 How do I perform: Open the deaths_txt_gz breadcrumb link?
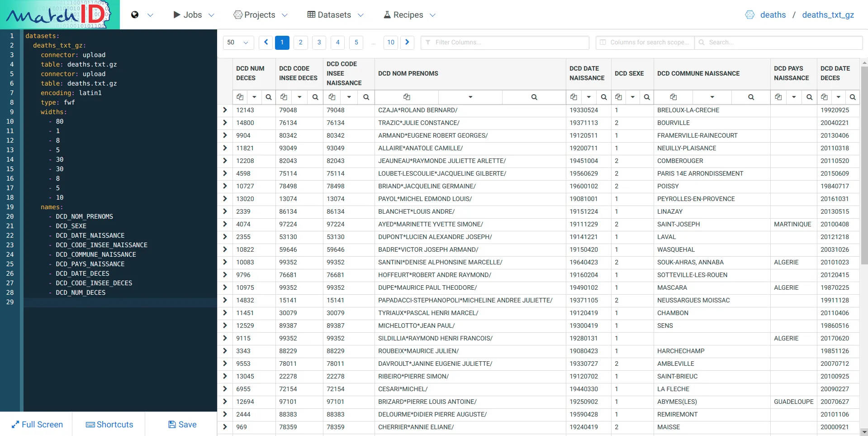point(828,14)
